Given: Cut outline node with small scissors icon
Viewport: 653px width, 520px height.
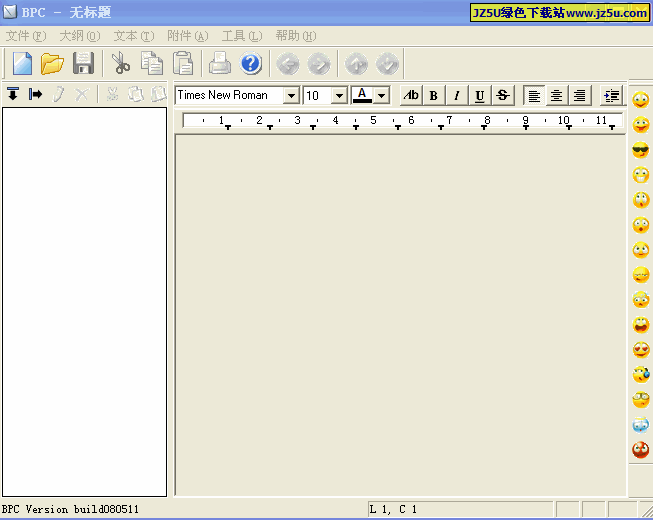Looking at the screenshot, I should (x=112, y=94).
